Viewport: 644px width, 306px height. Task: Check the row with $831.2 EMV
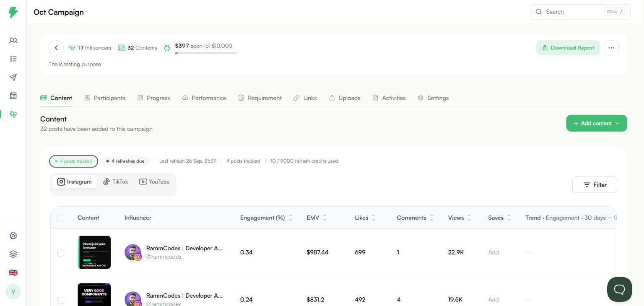pos(61,300)
